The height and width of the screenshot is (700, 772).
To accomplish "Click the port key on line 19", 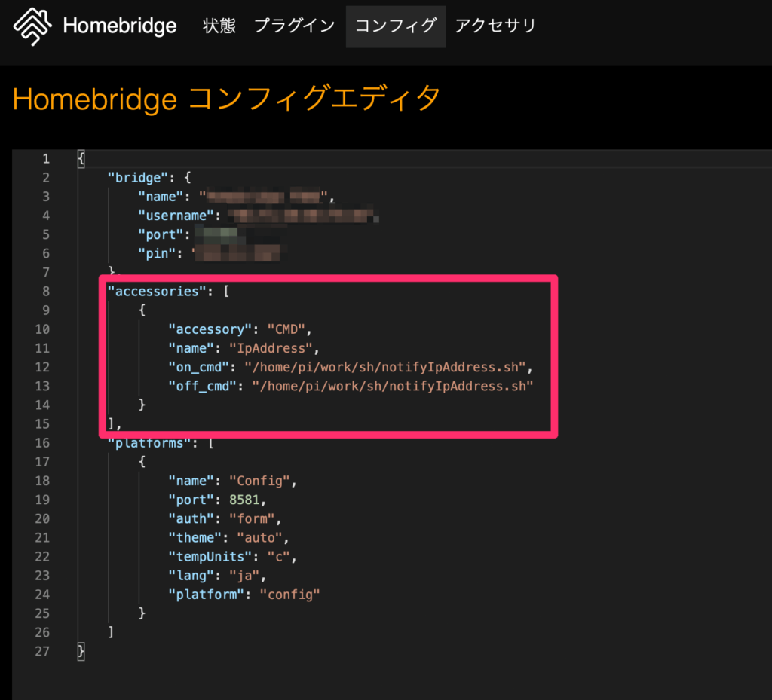I will coord(191,500).
